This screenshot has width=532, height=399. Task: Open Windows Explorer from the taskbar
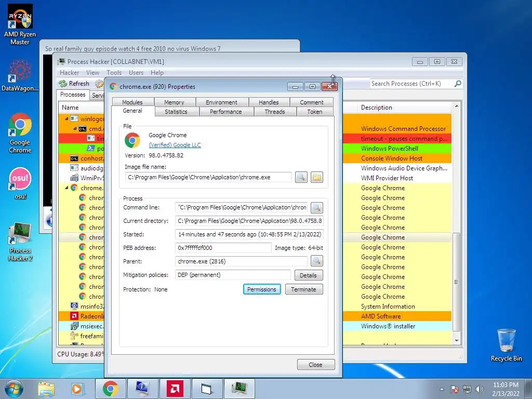46,389
